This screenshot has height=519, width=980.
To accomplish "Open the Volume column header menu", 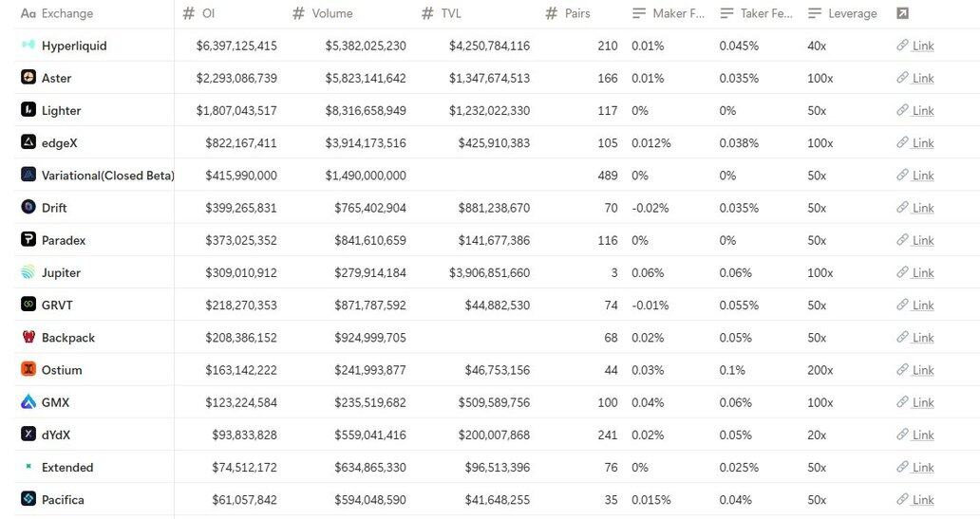I will (331, 13).
